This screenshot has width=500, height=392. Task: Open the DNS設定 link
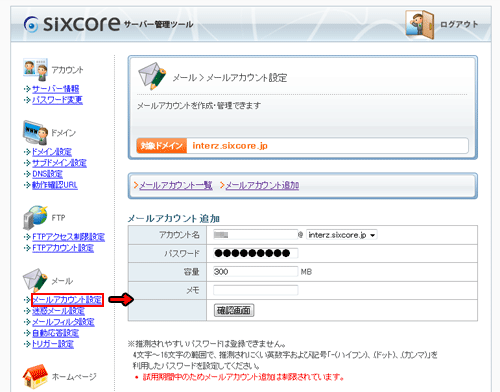[47, 174]
